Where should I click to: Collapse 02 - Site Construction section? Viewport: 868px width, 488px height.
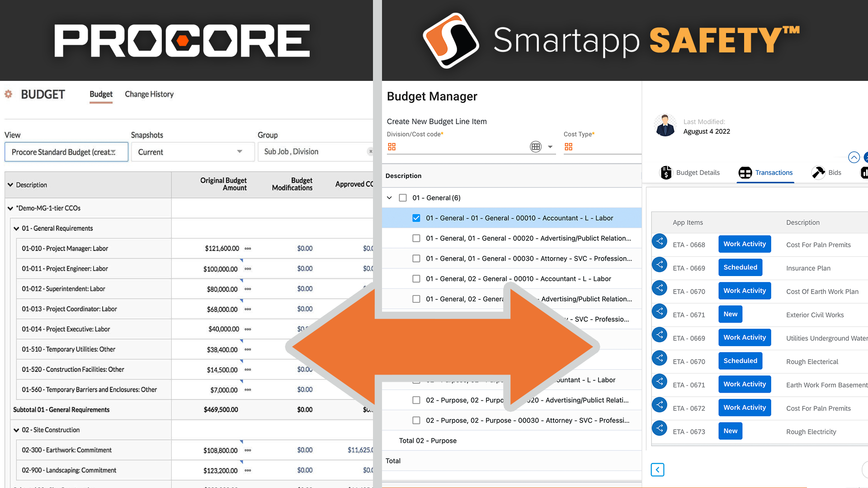click(x=16, y=430)
